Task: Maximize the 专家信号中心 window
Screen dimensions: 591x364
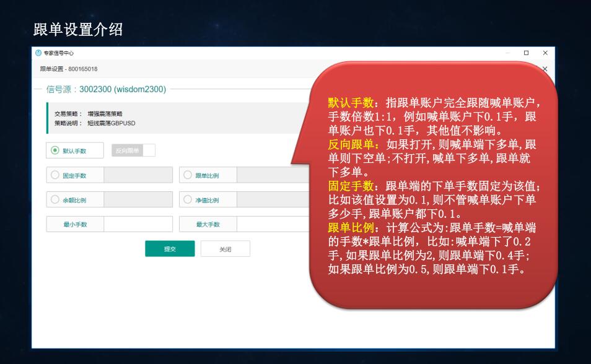Action: pos(527,53)
